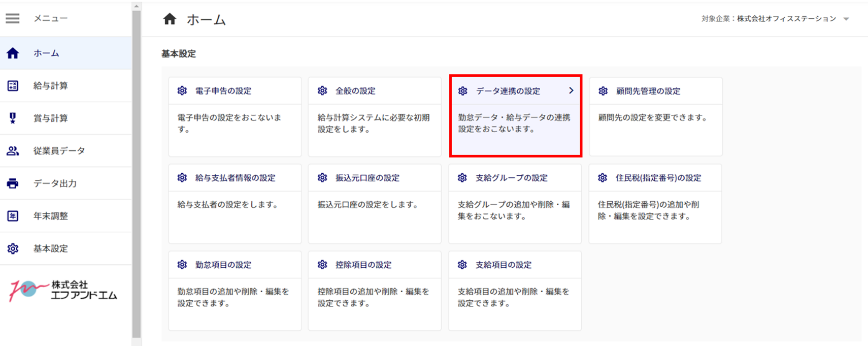Open the 電子申告の設定 link
868x346 pixels.
223,91
